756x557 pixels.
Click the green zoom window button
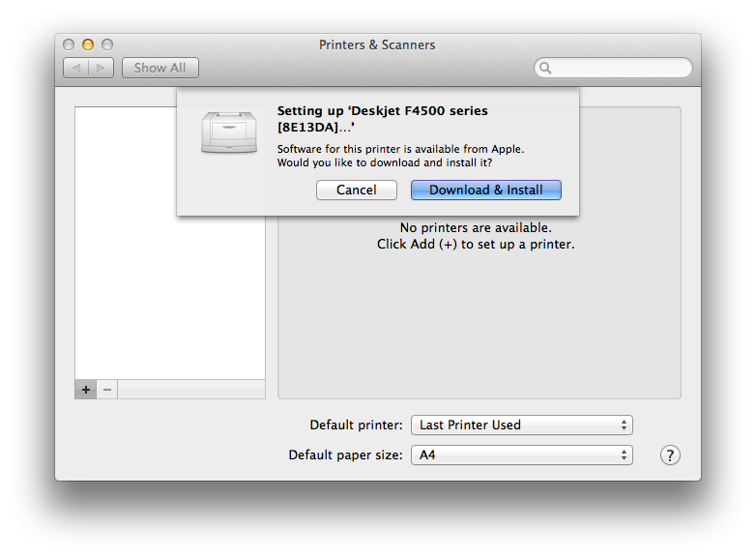(107, 44)
